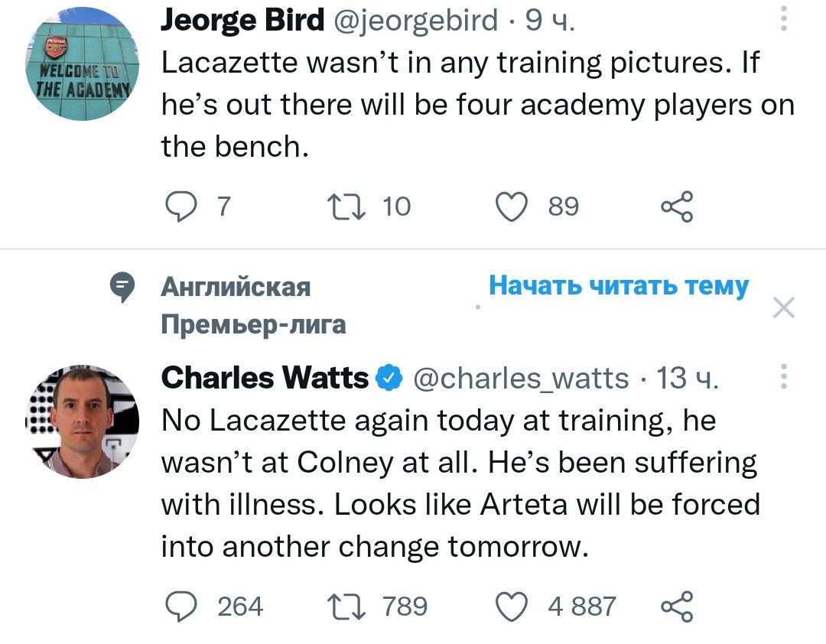
Task: Click the topic speech-bubble icon
Action: (x=120, y=288)
